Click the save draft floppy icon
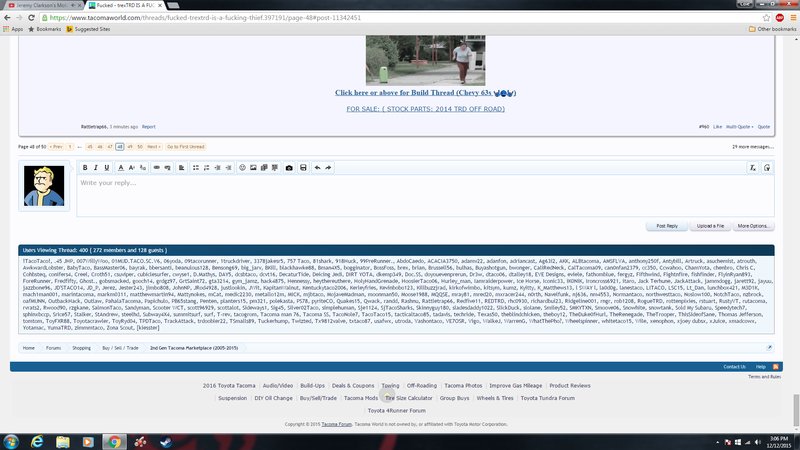 coord(303,168)
